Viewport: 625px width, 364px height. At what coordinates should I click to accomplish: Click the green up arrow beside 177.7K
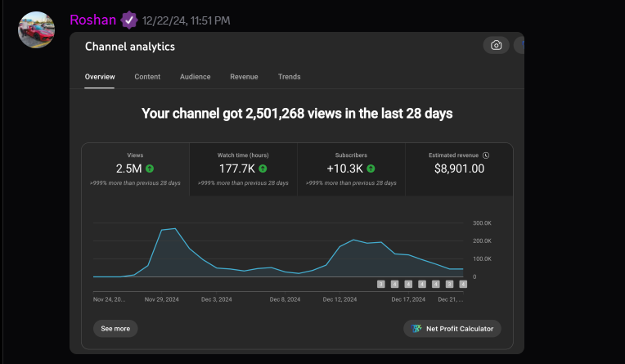pos(263,169)
